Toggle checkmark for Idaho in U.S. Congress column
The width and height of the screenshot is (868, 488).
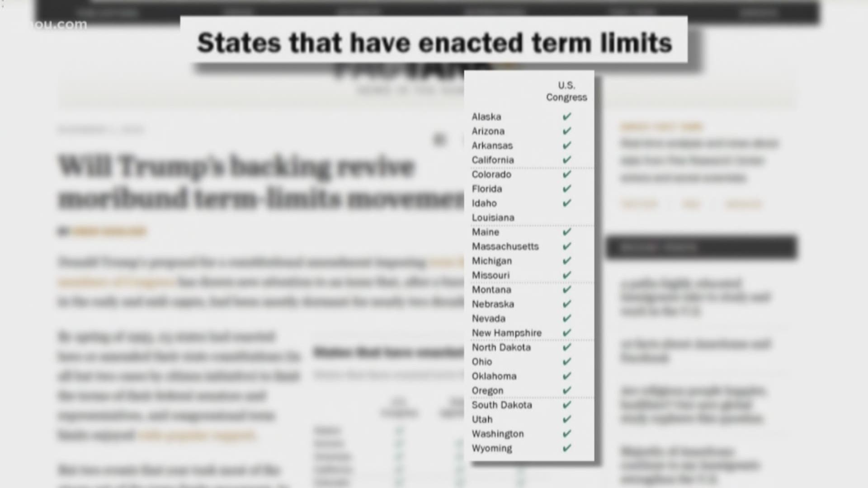[567, 202]
